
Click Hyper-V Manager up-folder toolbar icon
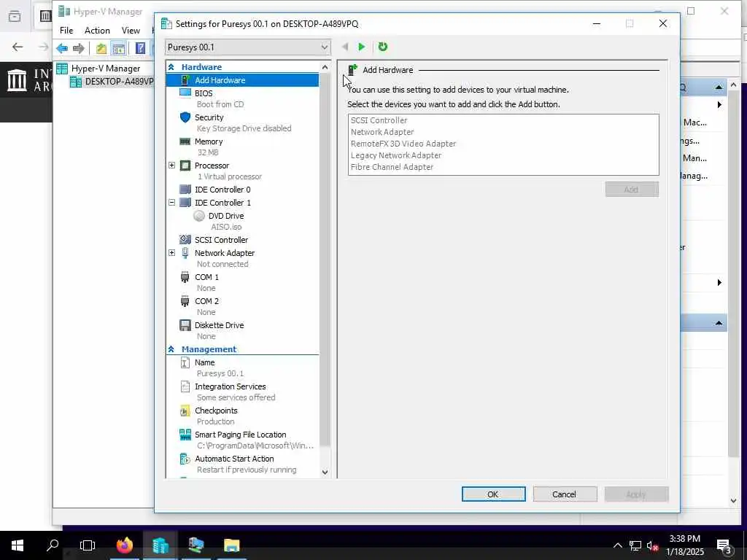tap(101, 48)
